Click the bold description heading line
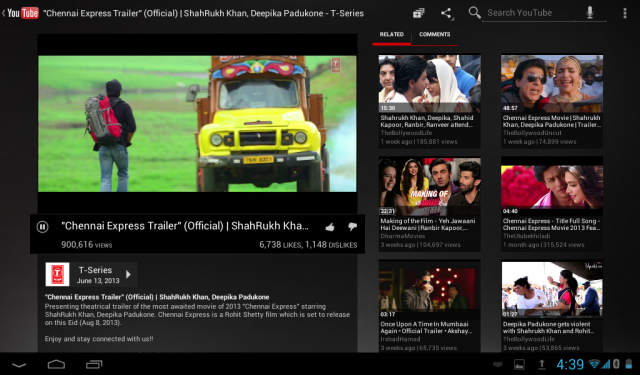The image size is (640, 375). click(157, 297)
